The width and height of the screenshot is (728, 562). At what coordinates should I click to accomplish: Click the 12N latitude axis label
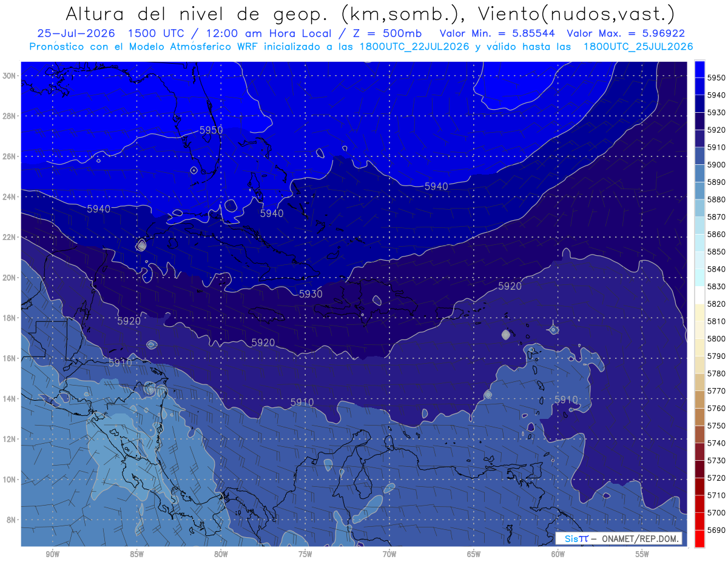pos(10,439)
